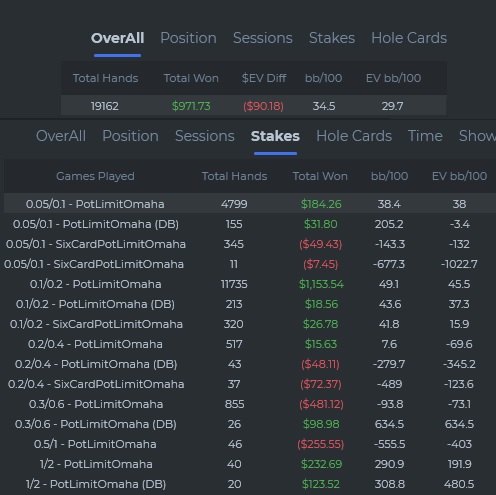Select row 0.5/1 - PotLimitOmaha
The height and width of the screenshot is (495, 496).
coord(250,444)
